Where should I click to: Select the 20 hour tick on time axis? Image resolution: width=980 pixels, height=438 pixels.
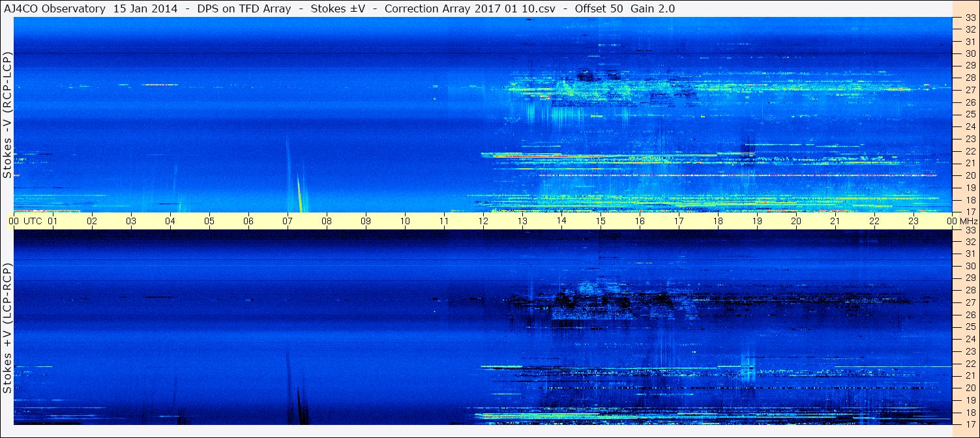click(796, 221)
